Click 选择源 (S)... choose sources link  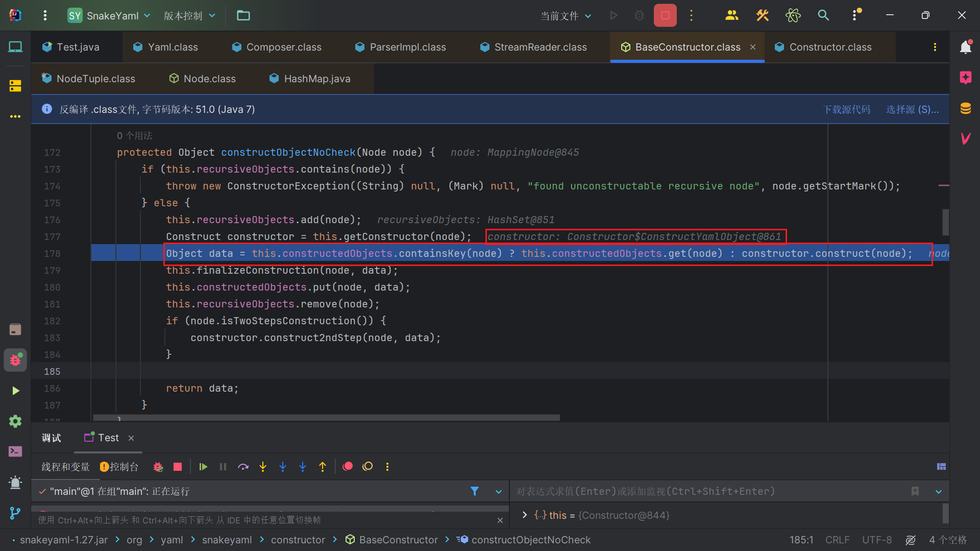point(912,109)
